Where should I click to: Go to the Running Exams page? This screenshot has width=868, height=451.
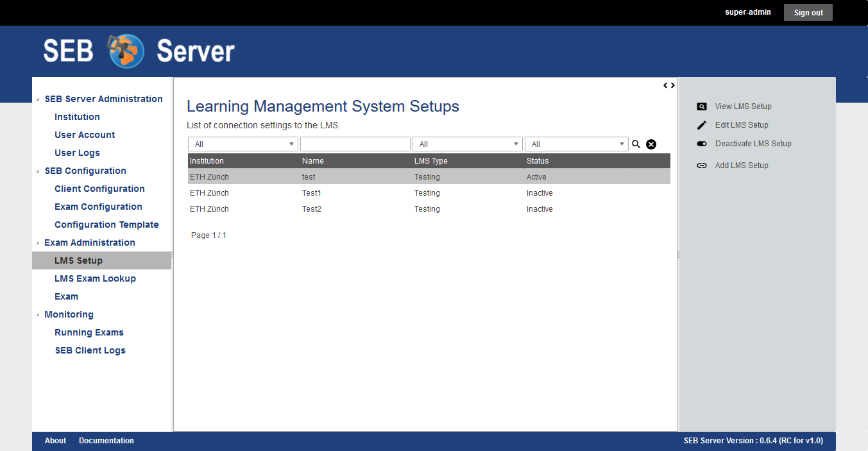coord(89,332)
